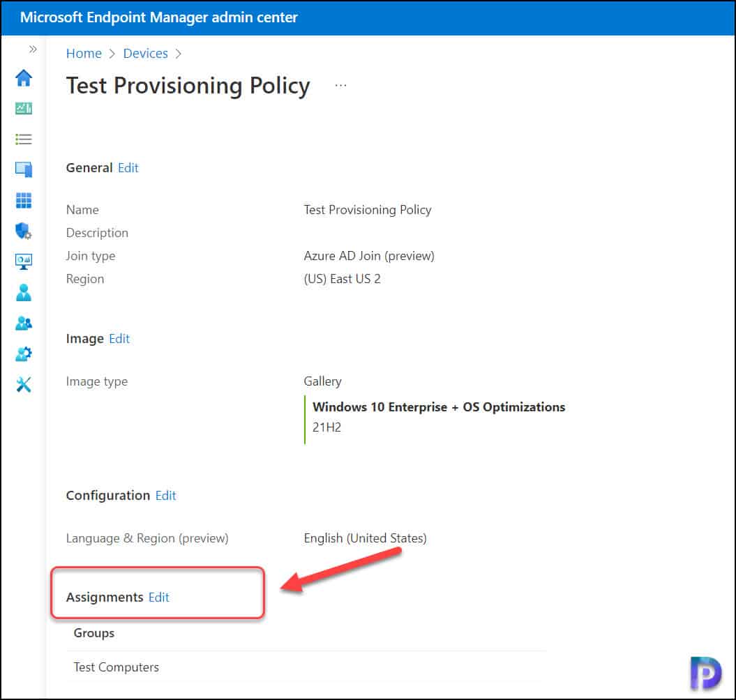Edit the General section
Image resolution: width=736 pixels, height=700 pixels.
[128, 168]
